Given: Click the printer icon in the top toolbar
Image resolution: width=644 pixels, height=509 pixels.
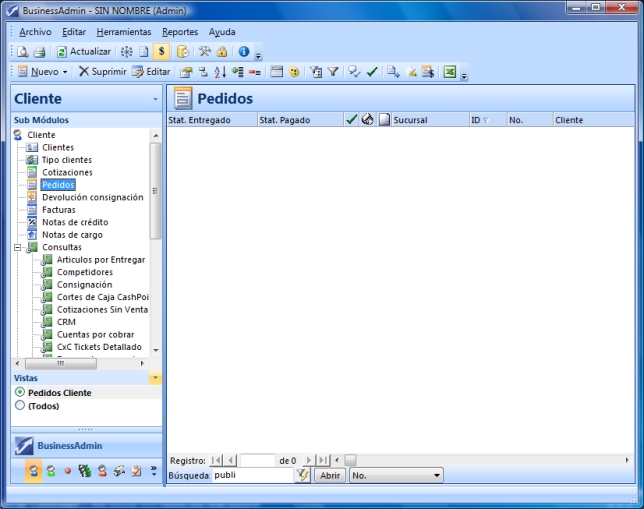Looking at the screenshot, I should click(39, 51).
